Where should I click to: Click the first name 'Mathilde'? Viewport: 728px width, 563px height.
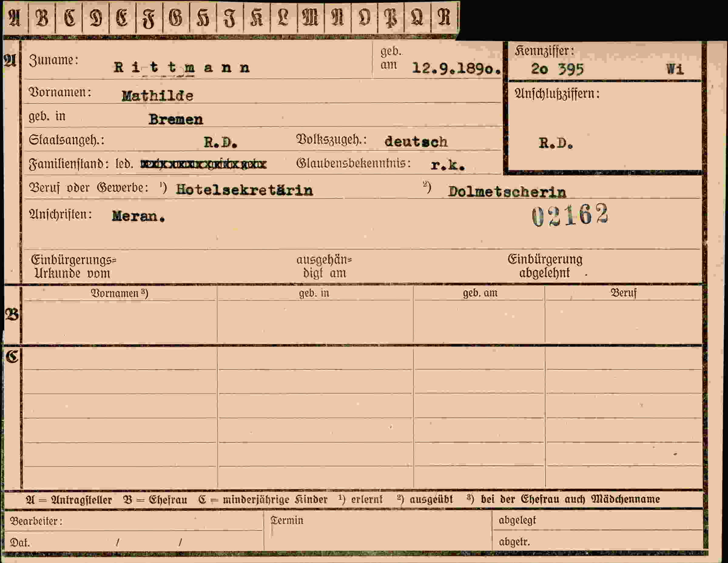point(157,96)
